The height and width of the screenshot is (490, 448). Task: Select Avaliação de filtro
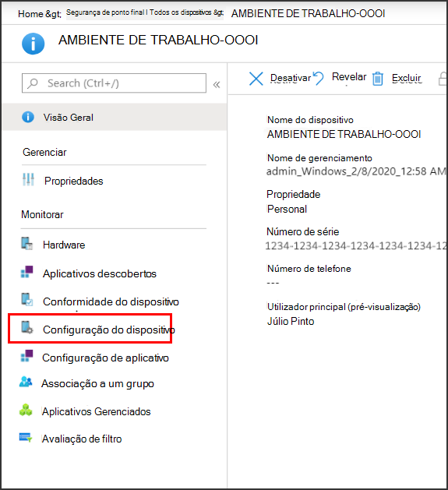(82, 439)
